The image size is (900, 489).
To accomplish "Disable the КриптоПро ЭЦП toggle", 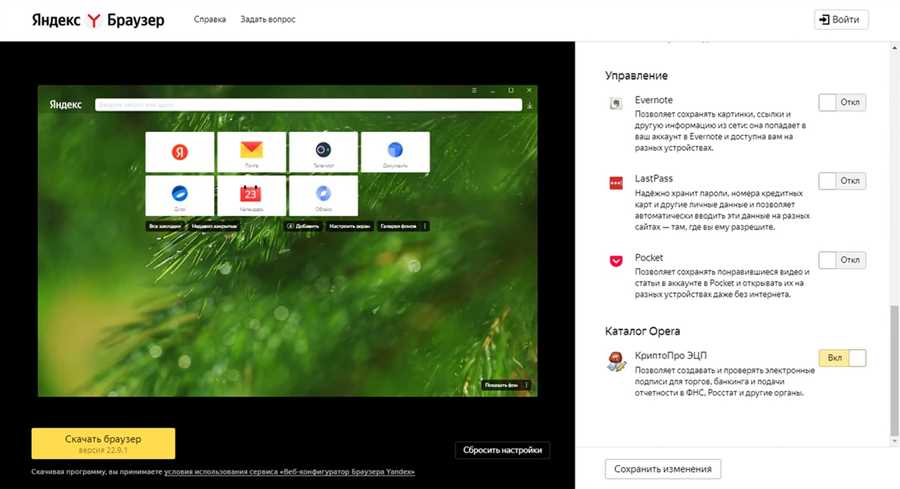I will 842,358.
